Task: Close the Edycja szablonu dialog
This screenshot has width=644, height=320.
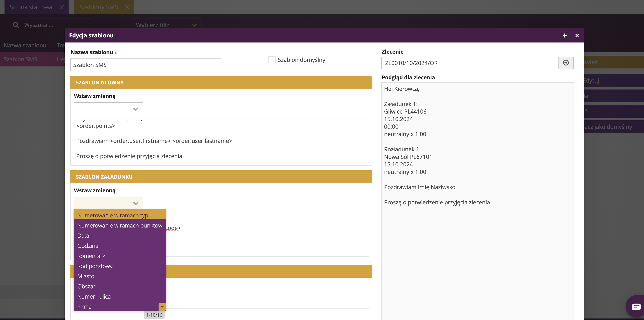Action: 577,36
